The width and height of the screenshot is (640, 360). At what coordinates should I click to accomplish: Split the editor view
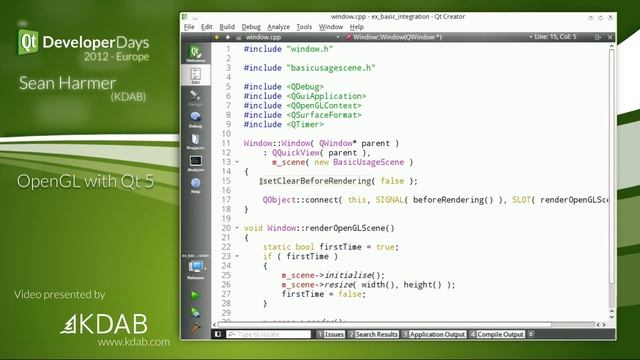coord(598,37)
